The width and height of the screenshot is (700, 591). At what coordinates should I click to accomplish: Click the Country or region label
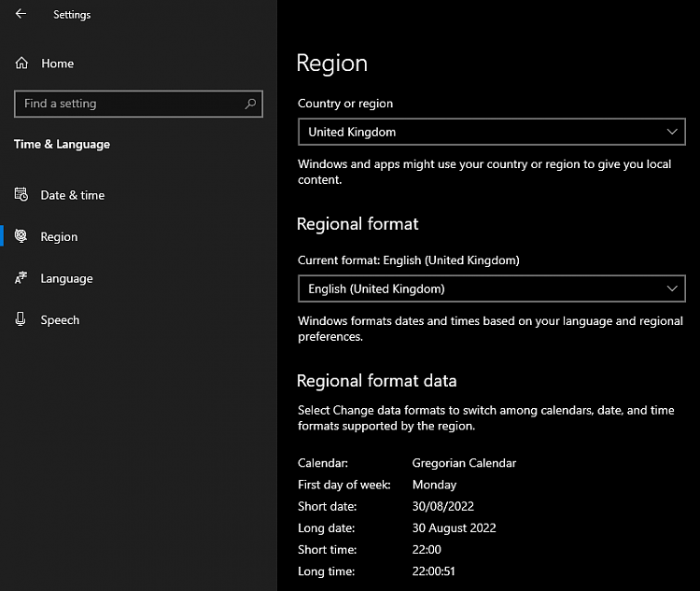(x=345, y=104)
